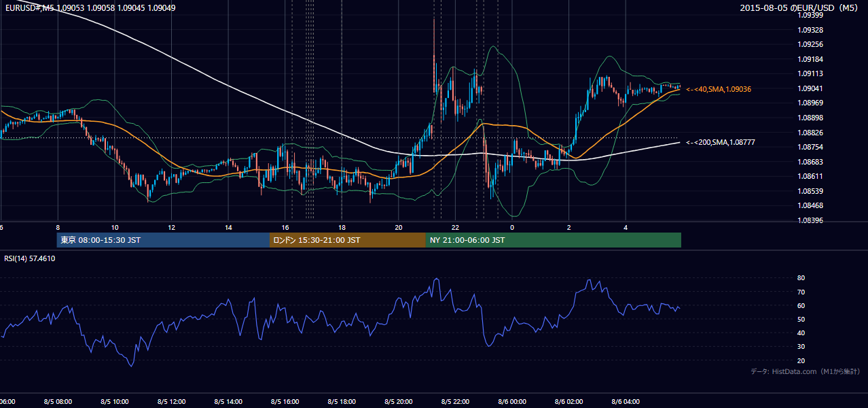Click RSI axis level 70
Viewport: 868px width, 408px height.
coord(801,292)
